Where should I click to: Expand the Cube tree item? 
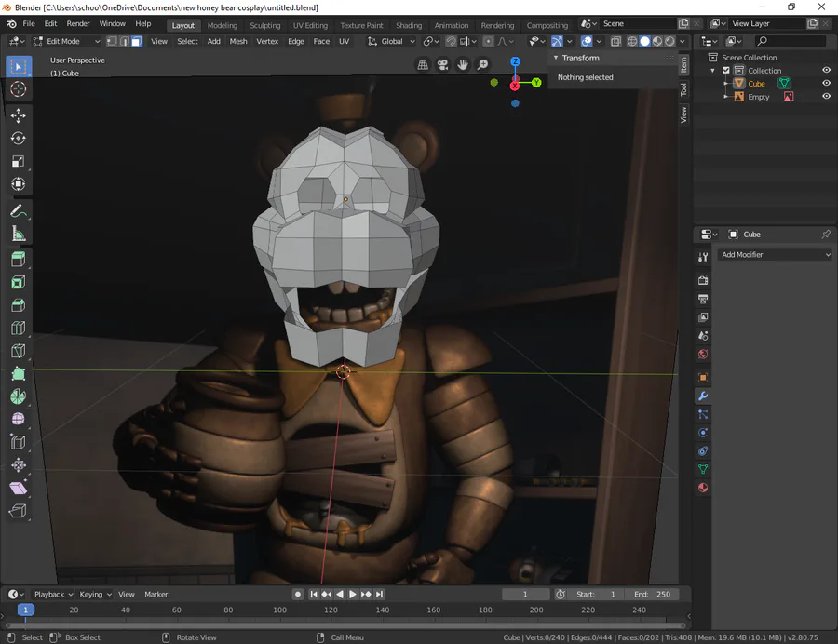pos(725,84)
